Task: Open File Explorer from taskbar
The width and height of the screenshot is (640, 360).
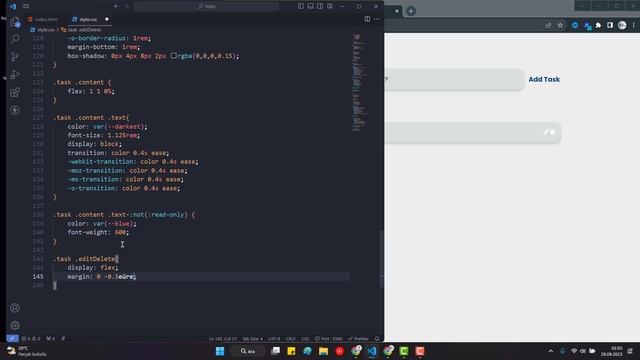Action: click(x=323, y=351)
